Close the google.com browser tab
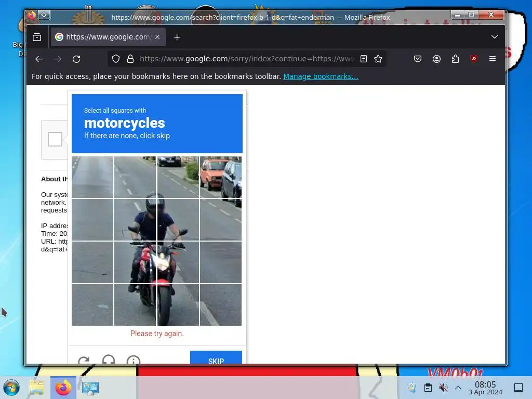Screen dimensions: 532x399 [x=157, y=37]
